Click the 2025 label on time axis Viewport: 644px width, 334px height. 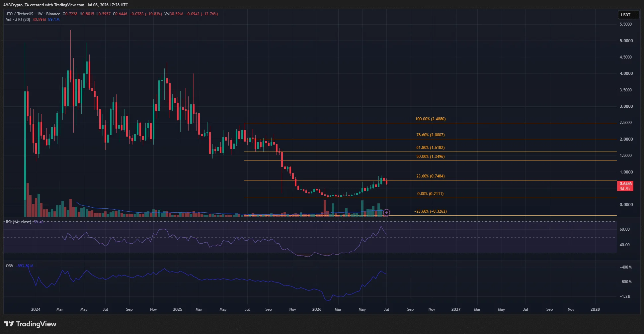click(x=178, y=309)
